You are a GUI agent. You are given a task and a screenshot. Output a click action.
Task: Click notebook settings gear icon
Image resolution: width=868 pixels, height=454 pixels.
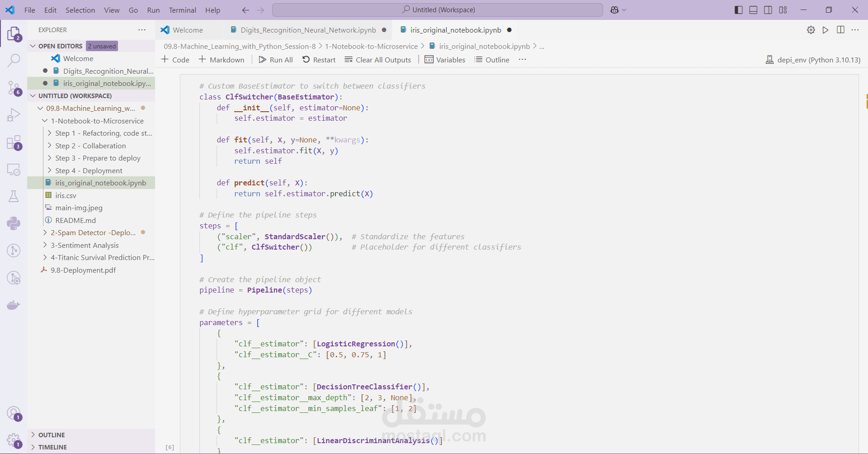[x=811, y=30]
